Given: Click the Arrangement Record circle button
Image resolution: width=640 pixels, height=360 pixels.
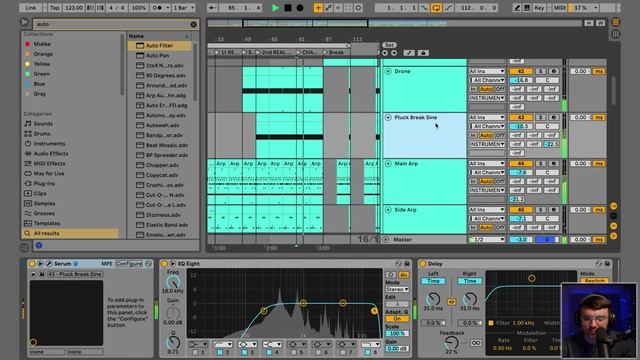Looking at the screenshot, I should 300,8.
